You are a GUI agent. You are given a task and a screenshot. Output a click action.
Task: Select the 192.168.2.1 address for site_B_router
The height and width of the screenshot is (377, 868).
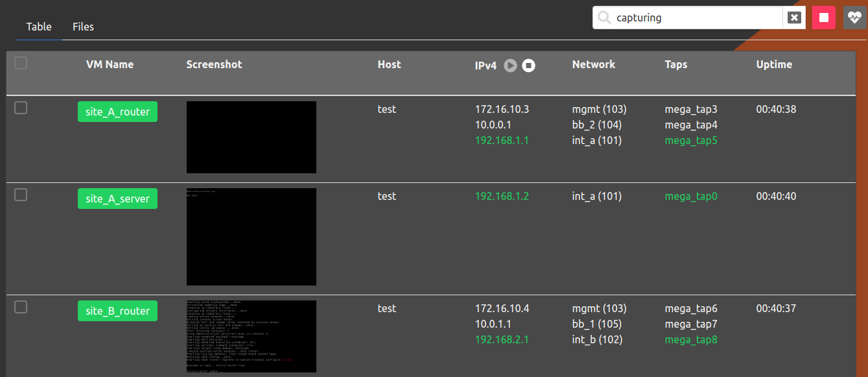502,339
